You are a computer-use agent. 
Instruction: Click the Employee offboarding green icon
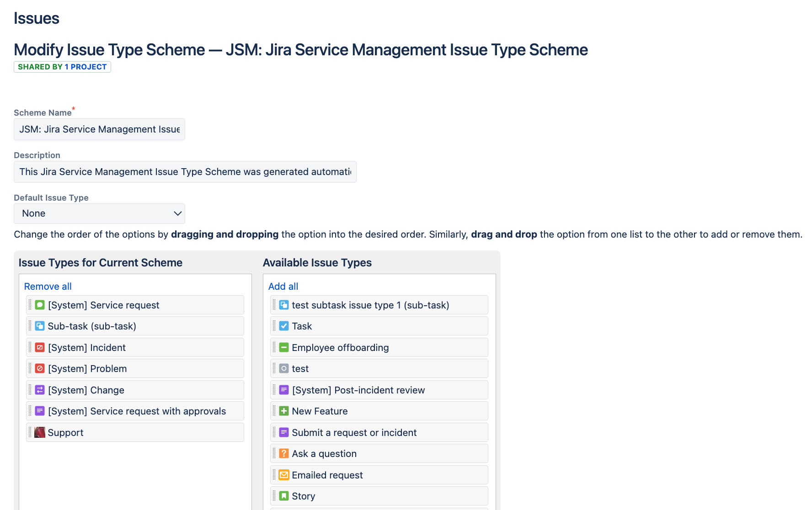284,347
